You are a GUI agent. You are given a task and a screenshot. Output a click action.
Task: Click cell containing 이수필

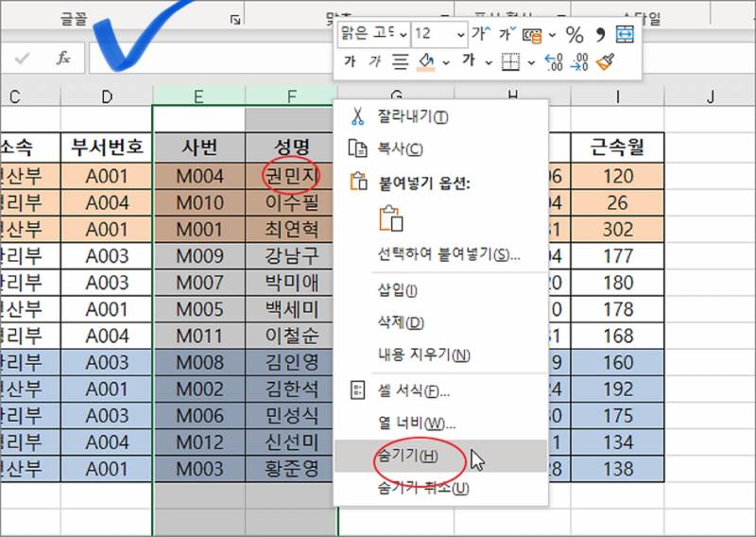291,202
